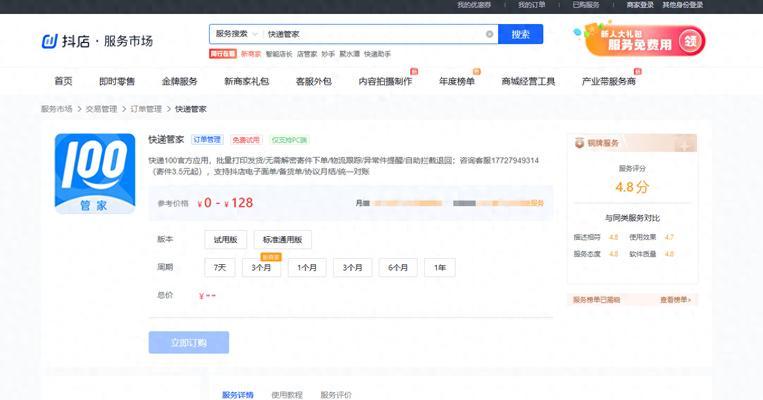Click the bronze medal icon beside 铜牌服务
Image resolution: width=763 pixels, height=400 pixels.
pos(580,143)
